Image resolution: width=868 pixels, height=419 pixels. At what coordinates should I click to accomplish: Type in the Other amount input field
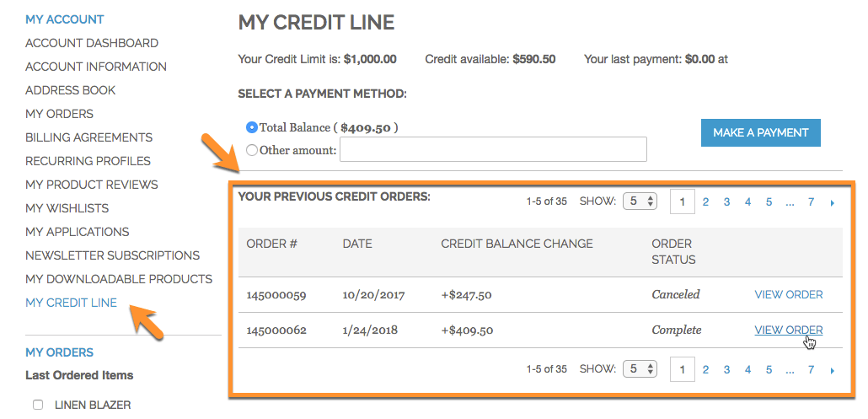point(493,149)
